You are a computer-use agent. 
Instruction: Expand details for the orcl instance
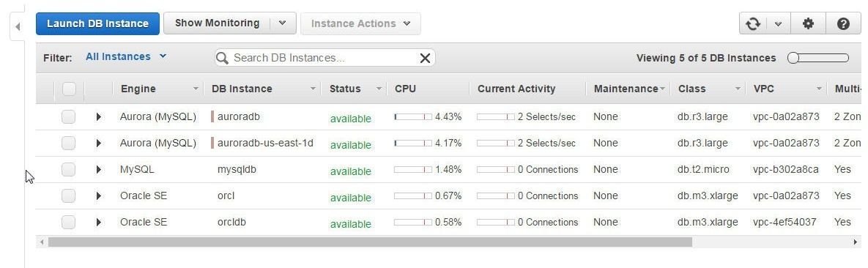(x=99, y=196)
